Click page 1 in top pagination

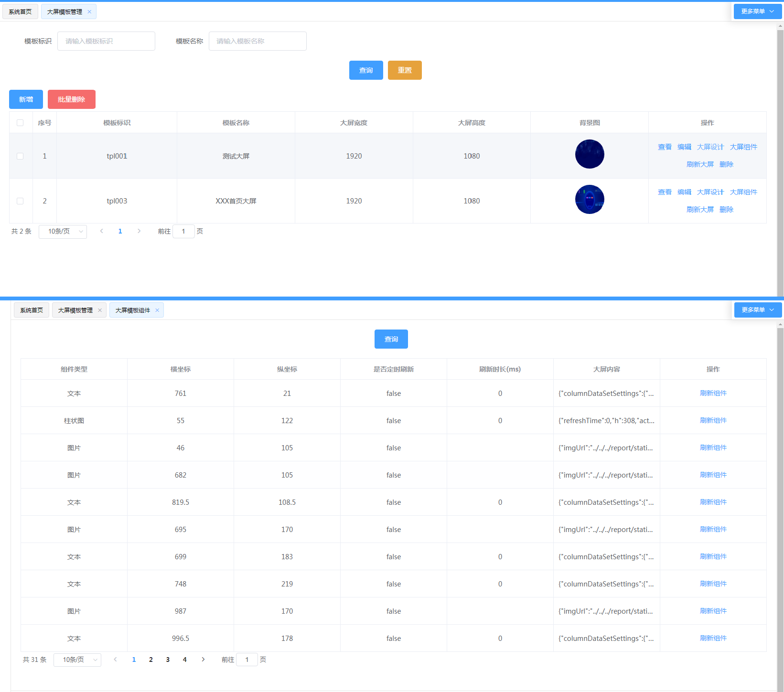coord(120,231)
